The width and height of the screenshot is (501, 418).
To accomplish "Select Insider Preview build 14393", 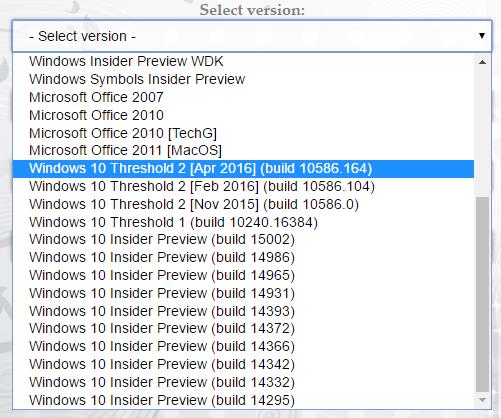I will point(243,311).
